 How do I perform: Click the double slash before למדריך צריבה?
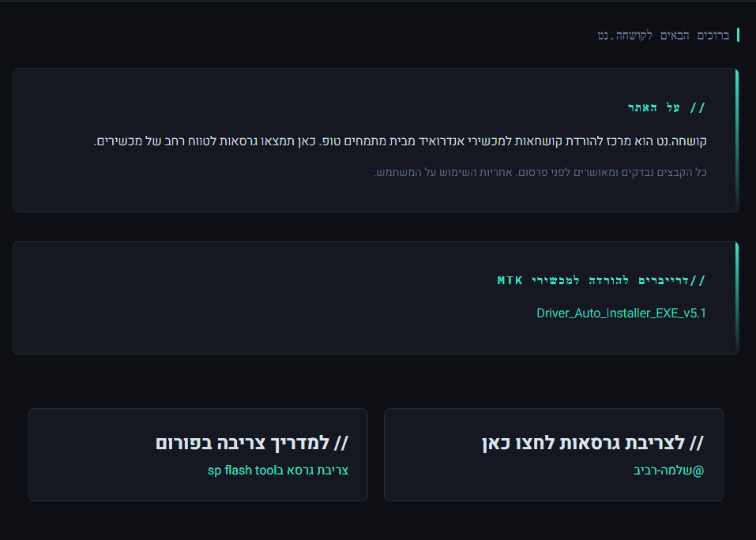340,443
